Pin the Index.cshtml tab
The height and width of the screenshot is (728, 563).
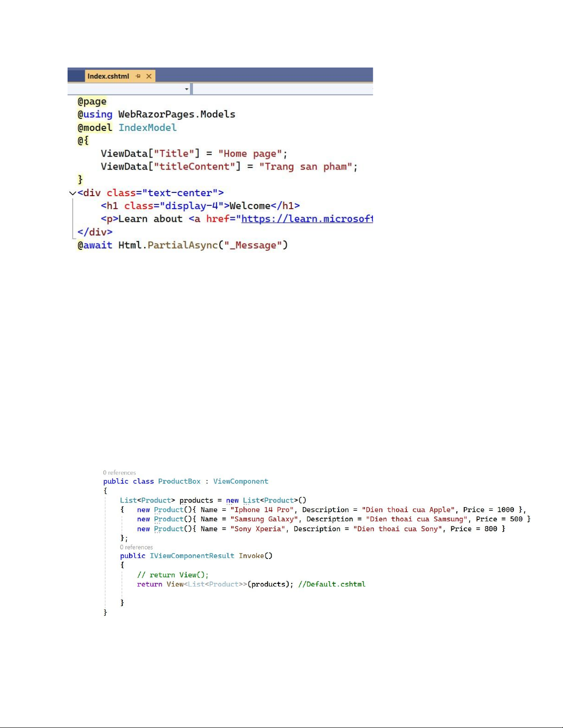pos(138,76)
